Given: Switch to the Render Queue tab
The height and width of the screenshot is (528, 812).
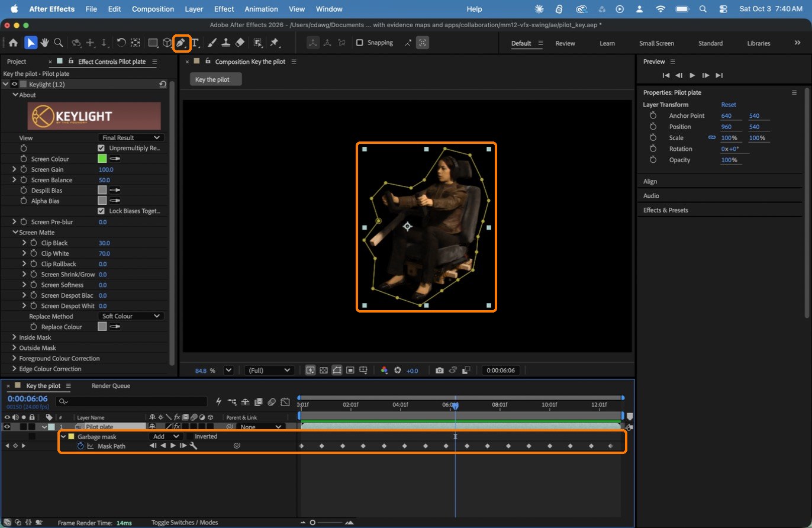Looking at the screenshot, I should click(x=111, y=386).
